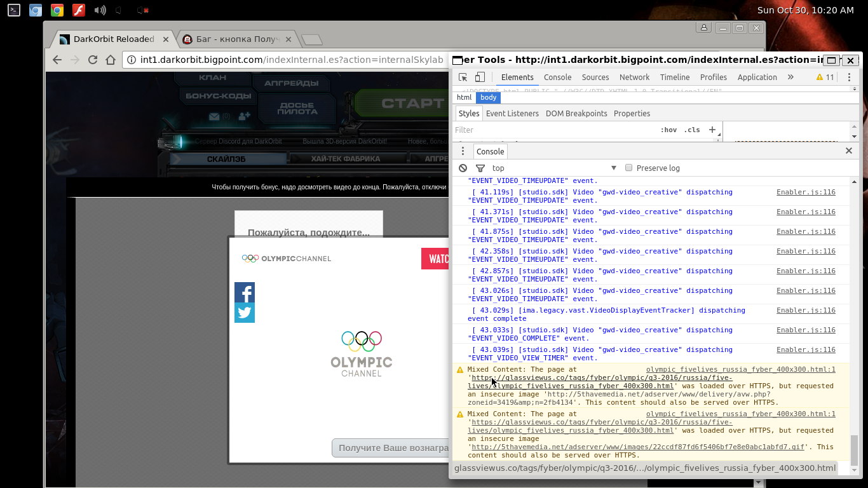Share ad on Twitter icon
Image resolution: width=868 pixels, height=488 pixels.
click(x=245, y=313)
